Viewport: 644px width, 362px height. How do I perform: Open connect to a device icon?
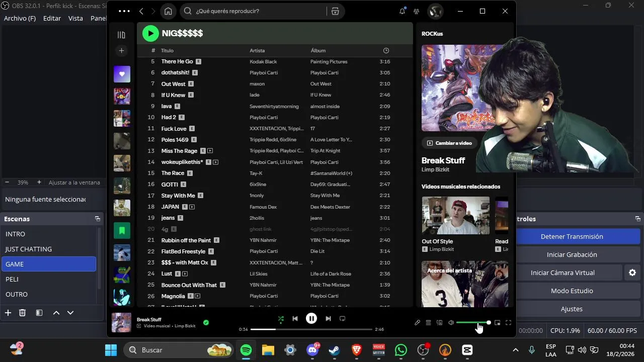pos(439,323)
